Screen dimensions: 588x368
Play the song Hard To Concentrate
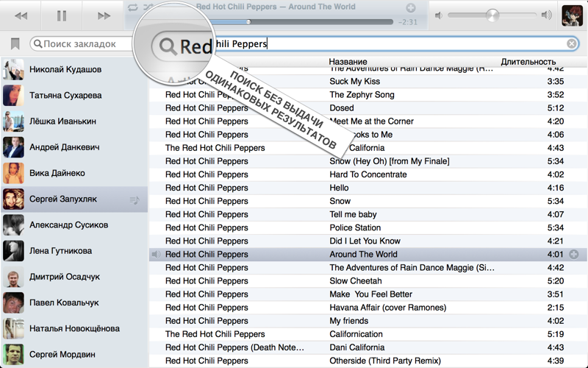368,174
